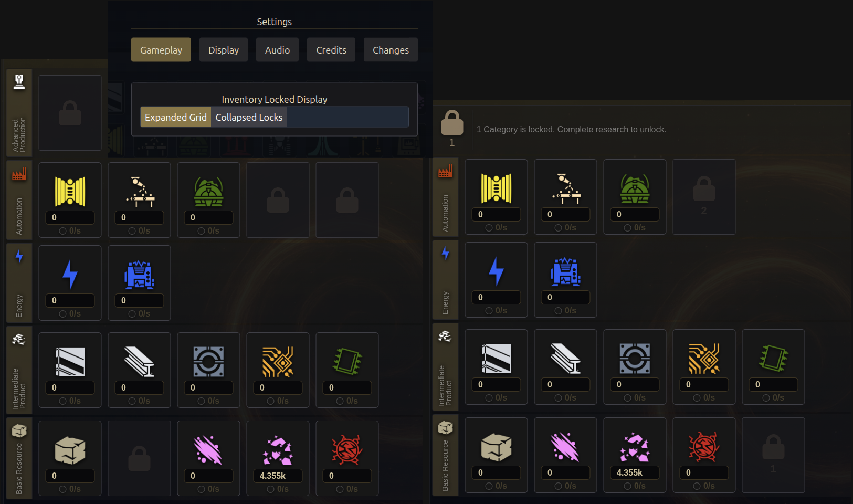
Task: Expand the collapsed lock tile in right Basic Resource row
Action: point(773,455)
